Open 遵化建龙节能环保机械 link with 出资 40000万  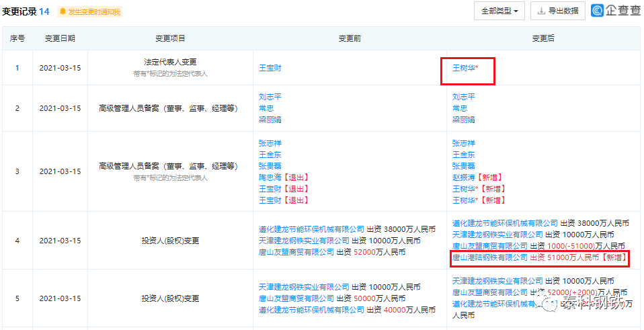[x=311, y=310]
